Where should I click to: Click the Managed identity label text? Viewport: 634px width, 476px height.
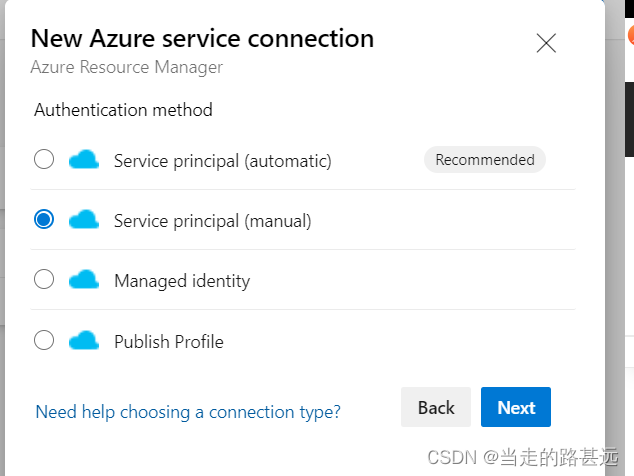pyautogui.click(x=182, y=281)
